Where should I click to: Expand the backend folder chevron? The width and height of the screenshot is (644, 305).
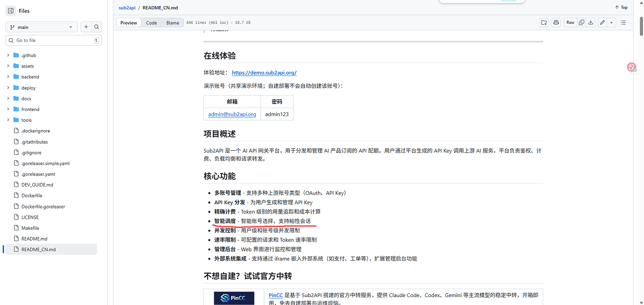8,76
